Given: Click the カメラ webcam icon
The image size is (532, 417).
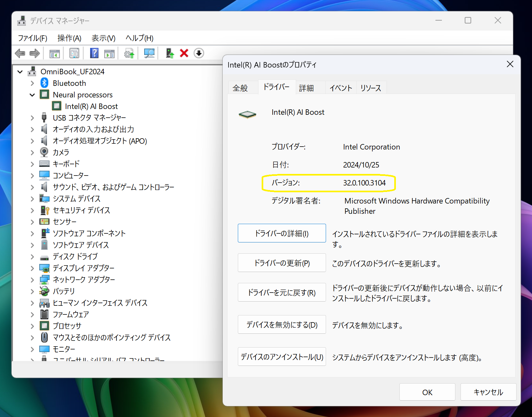Looking at the screenshot, I should click(x=44, y=152).
